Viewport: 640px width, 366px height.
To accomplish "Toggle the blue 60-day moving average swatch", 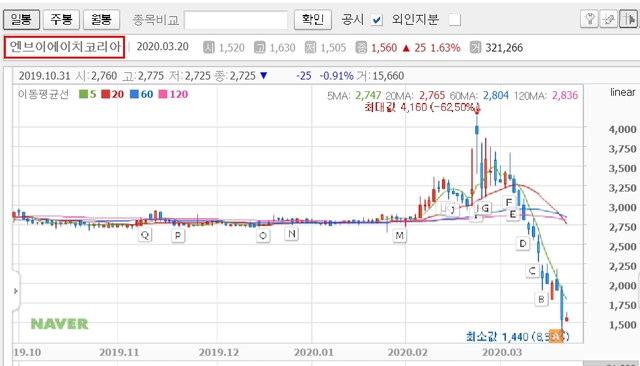I will tap(134, 94).
